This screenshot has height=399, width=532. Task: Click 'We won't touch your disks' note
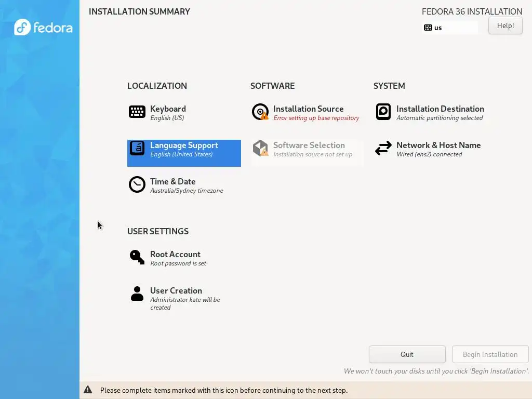click(x=436, y=371)
